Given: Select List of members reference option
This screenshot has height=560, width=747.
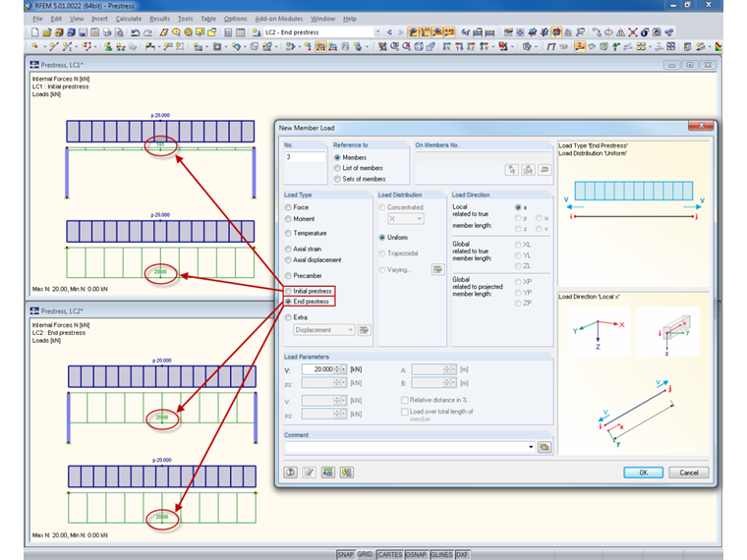Looking at the screenshot, I should coord(338,168).
